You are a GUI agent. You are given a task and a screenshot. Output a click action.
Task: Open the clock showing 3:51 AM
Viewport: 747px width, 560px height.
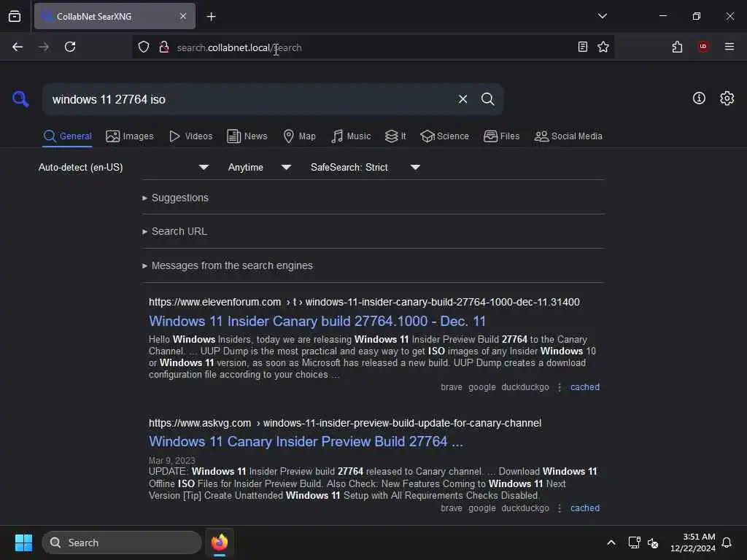point(693,542)
